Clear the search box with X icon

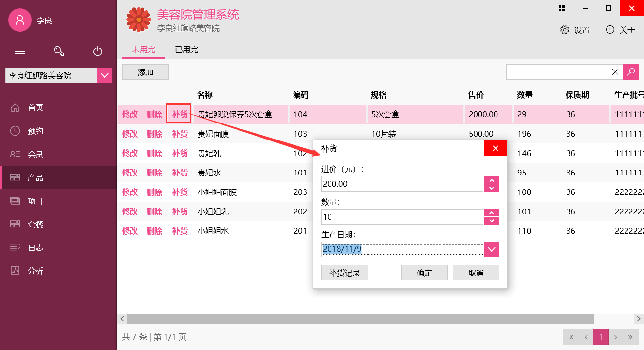615,72
